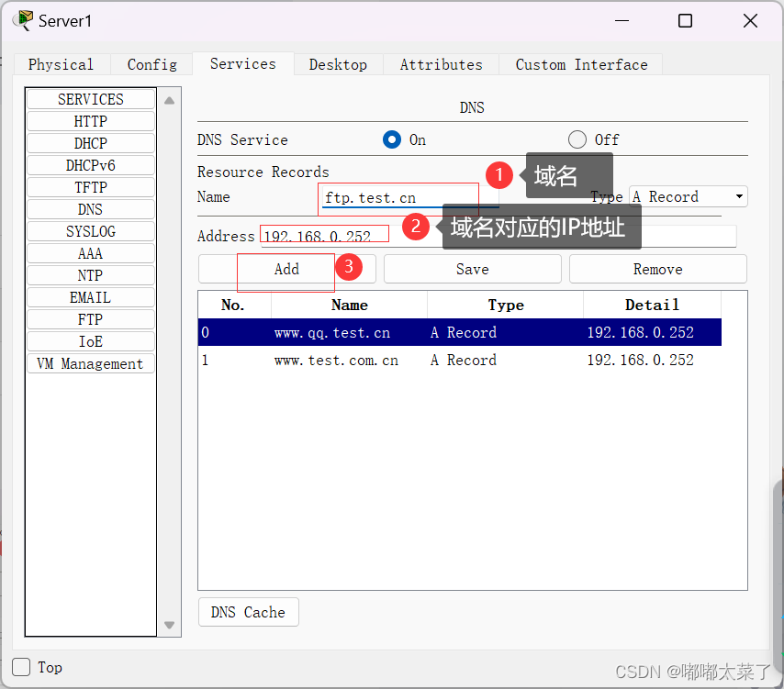
Task: Click the Remove record button
Action: [658, 270]
